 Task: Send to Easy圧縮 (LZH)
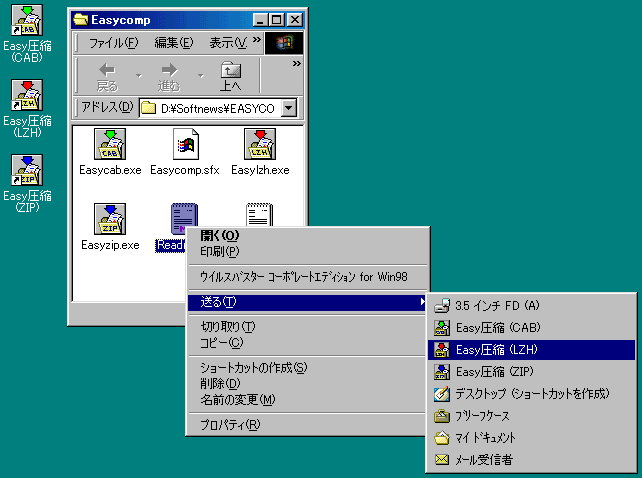click(x=531, y=350)
